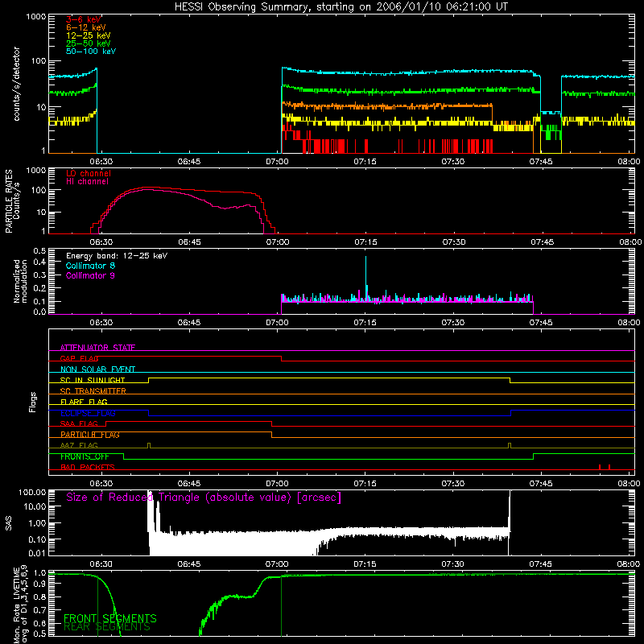Click the FLARE_FLAG label
The height and width of the screenshot is (644, 644).
pos(84,402)
